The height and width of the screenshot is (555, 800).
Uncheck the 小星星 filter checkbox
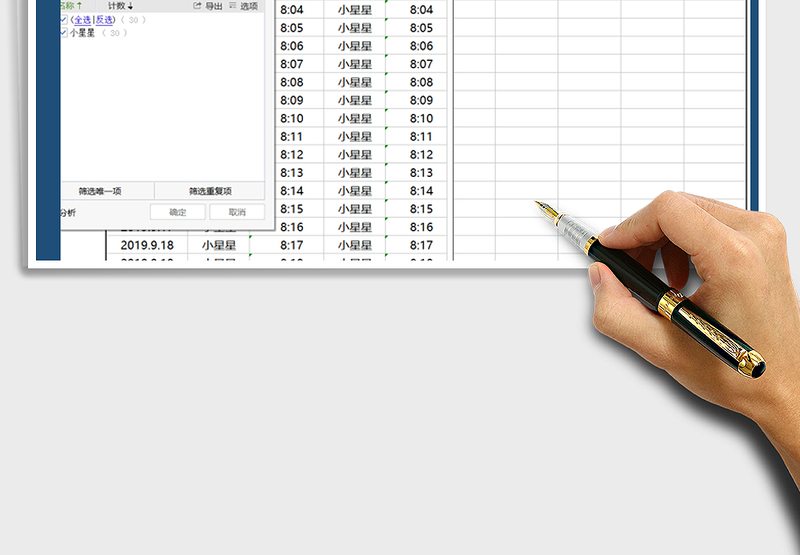tap(65, 33)
